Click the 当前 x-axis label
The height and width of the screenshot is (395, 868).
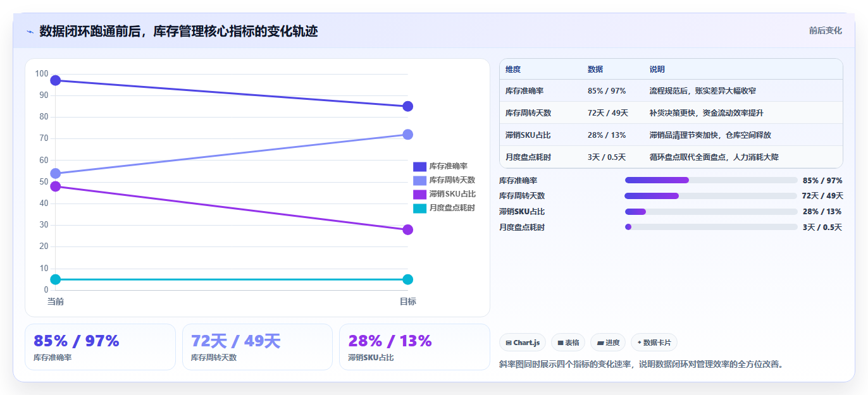(x=56, y=301)
